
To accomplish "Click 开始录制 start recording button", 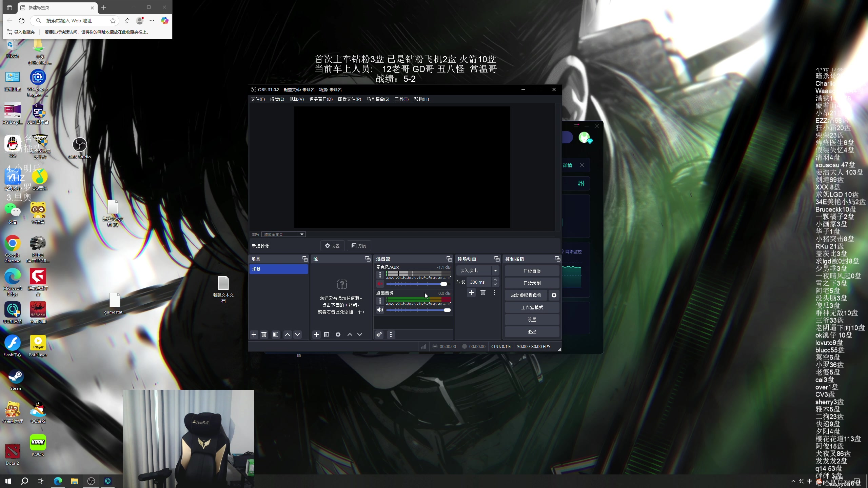I will 532,283.
